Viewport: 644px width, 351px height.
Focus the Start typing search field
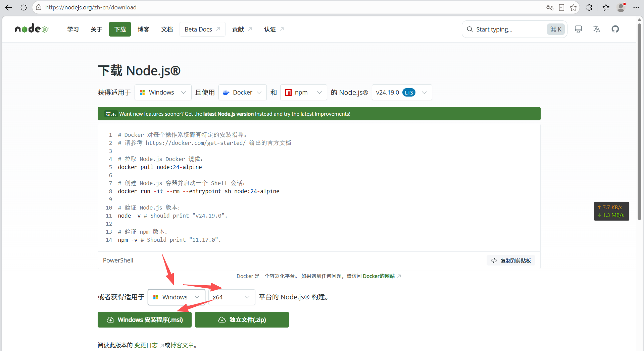click(514, 29)
